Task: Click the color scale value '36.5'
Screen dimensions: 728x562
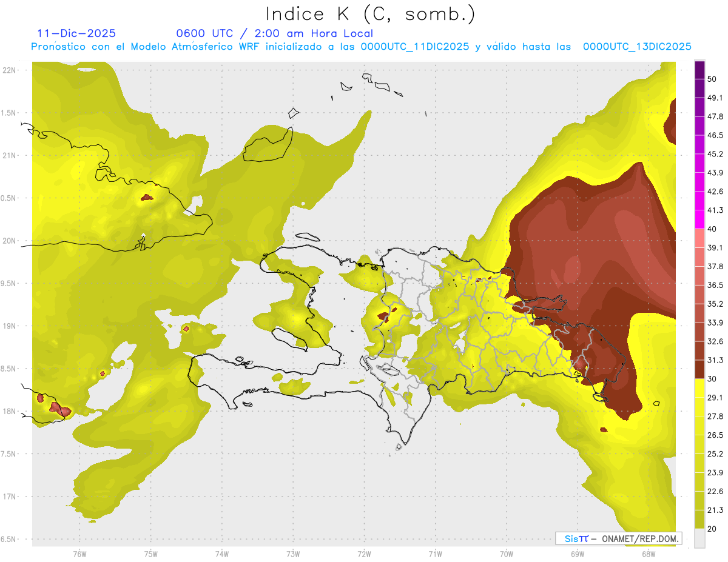Action: (715, 285)
